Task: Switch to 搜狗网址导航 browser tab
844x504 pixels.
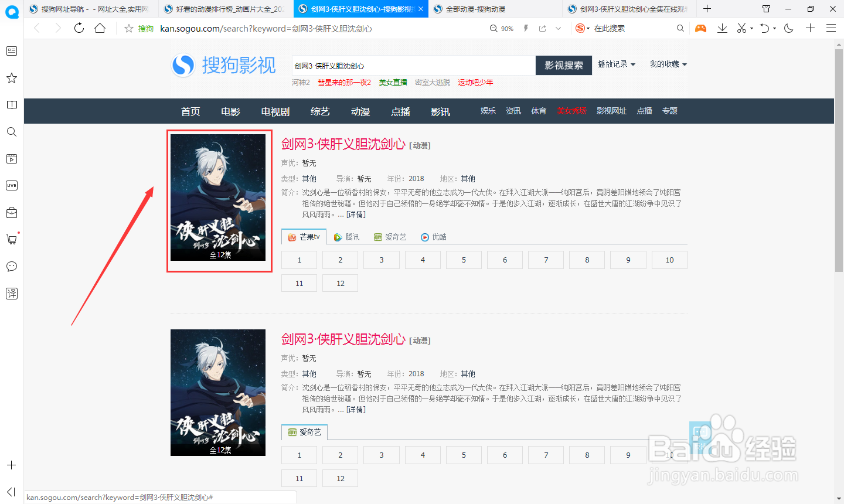Action: [91, 9]
